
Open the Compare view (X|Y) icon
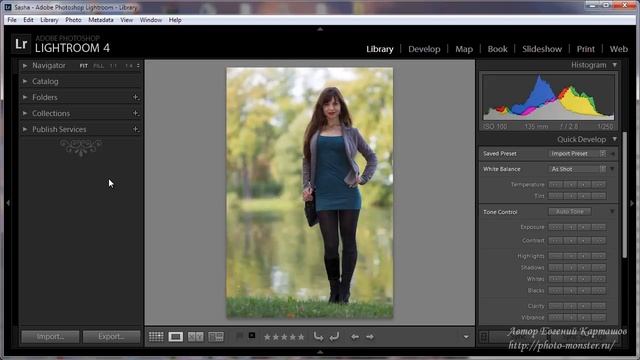(x=196, y=337)
